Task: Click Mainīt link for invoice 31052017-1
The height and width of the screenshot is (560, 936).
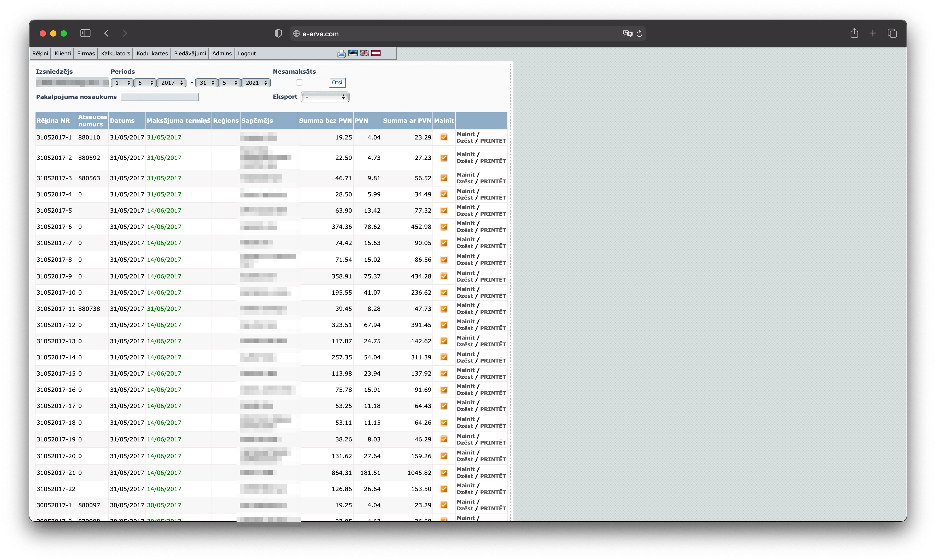Action: (466, 134)
